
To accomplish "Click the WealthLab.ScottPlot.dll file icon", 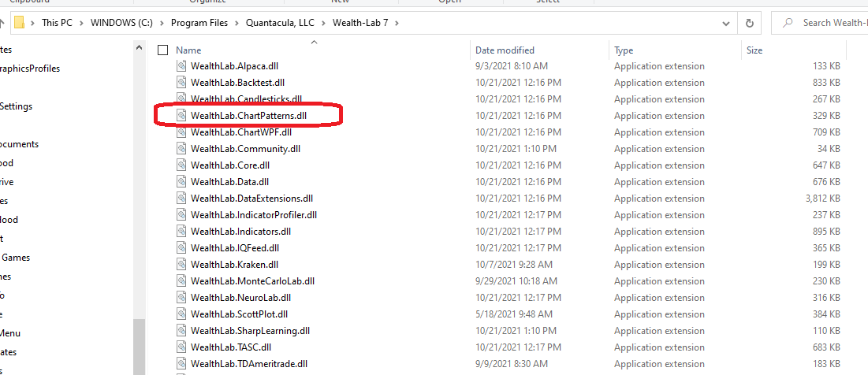I will tap(182, 314).
